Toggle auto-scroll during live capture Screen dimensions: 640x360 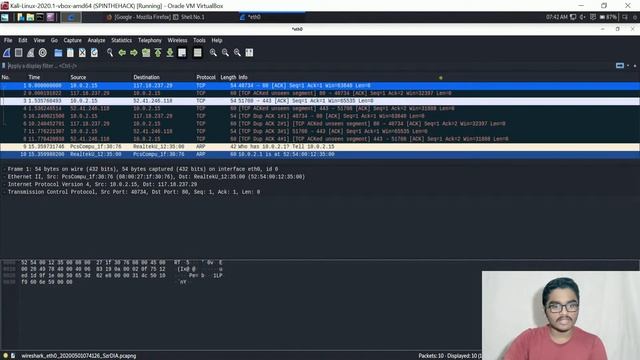click(x=182, y=53)
